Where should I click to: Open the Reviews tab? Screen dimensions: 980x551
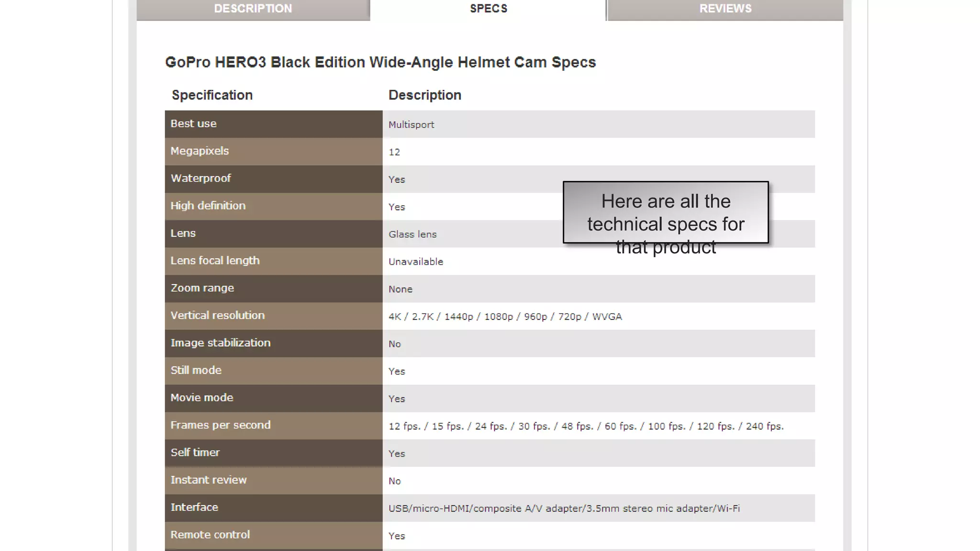725,9
